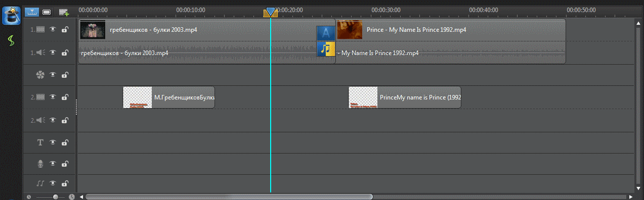Select audio track 1 speaker icon
The image size is (644, 200).
(40, 53)
